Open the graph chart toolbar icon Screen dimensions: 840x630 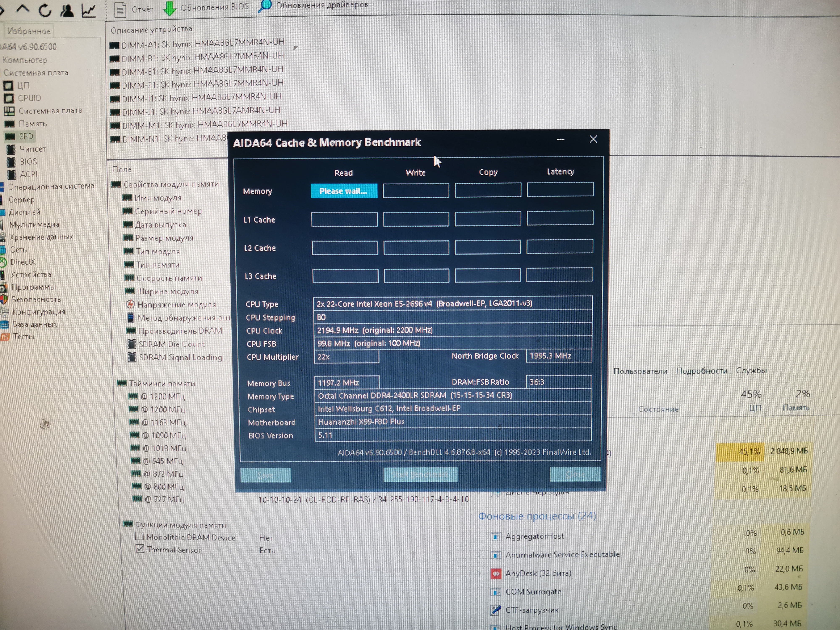[89, 10]
